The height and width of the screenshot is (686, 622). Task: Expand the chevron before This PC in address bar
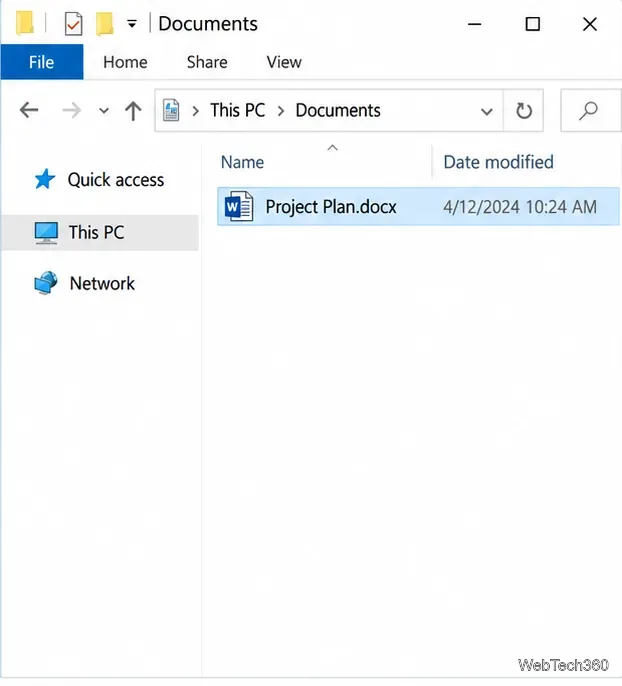pos(196,111)
